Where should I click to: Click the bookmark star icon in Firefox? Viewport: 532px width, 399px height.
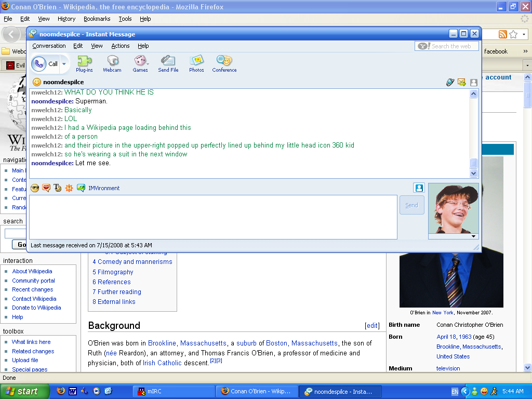pyautogui.click(x=513, y=34)
